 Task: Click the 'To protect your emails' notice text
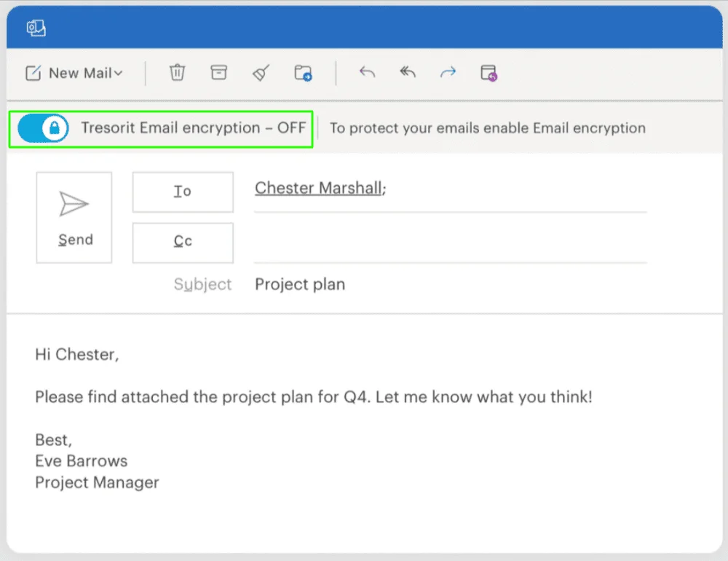(487, 128)
